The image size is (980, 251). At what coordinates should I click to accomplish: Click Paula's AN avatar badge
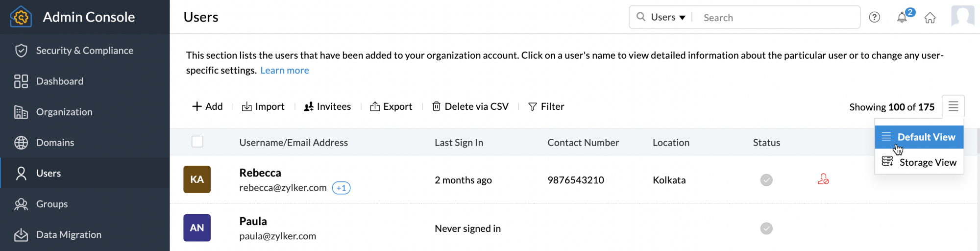(x=197, y=228)
